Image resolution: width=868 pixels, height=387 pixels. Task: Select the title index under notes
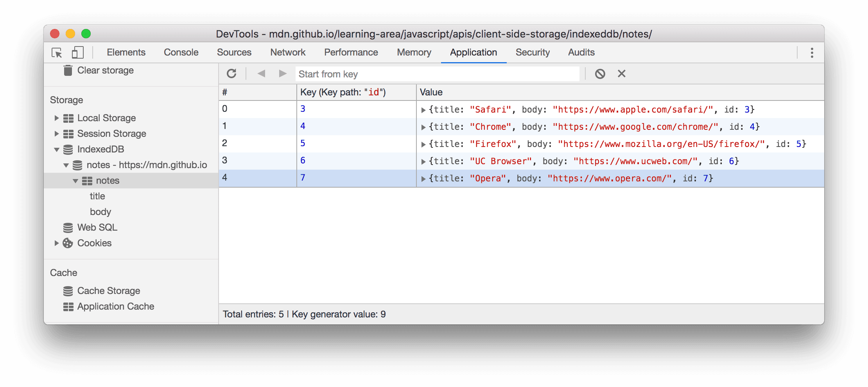tap(97, 196)
